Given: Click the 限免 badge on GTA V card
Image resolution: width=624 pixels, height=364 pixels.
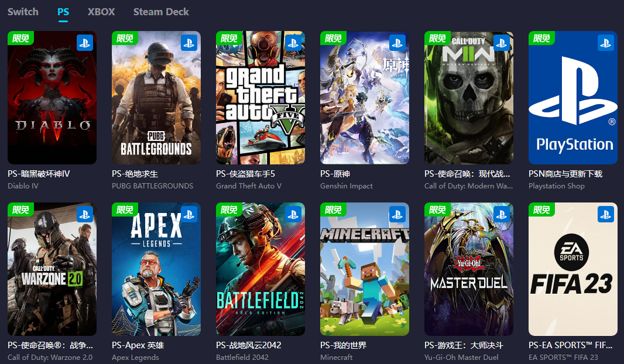Looking at the screenshot, I should pos(229,38).
